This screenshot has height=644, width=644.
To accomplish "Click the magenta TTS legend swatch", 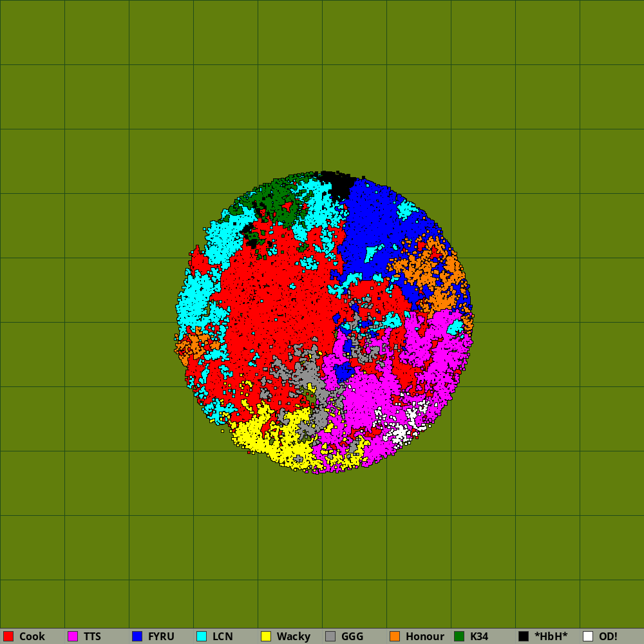I will click(x=73, y=636).
